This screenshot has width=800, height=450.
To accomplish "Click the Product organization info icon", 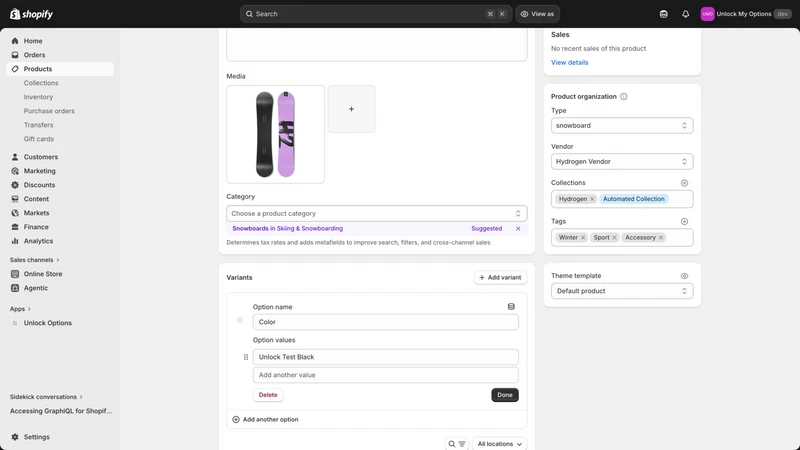I will [x=623, y=96].
